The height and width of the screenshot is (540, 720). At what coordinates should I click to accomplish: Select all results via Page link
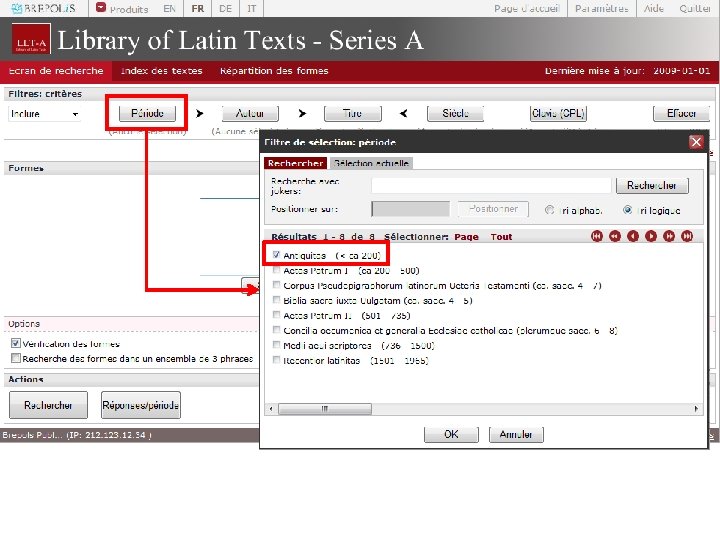point(466,237)
